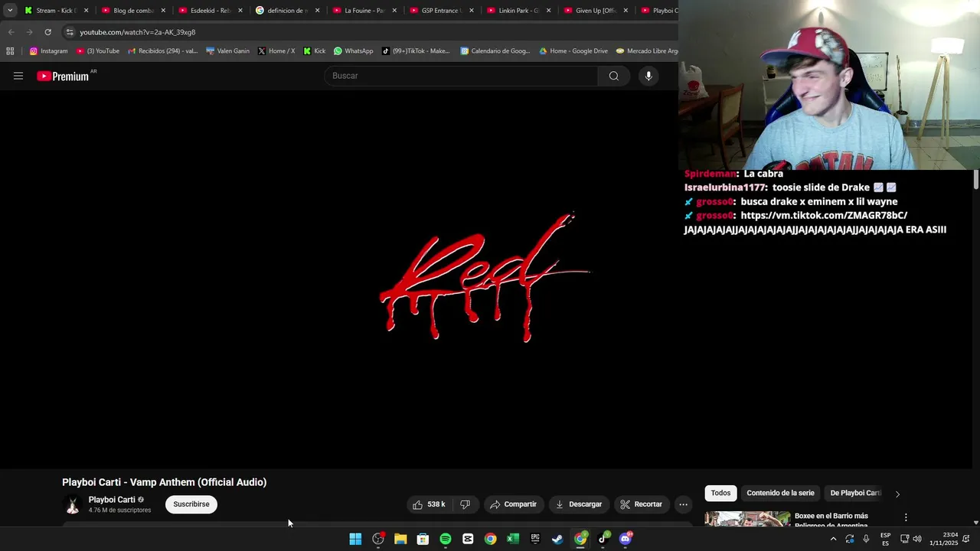
Task: Click the chat overlay scrollbar
Action: (x=976, y=180)
